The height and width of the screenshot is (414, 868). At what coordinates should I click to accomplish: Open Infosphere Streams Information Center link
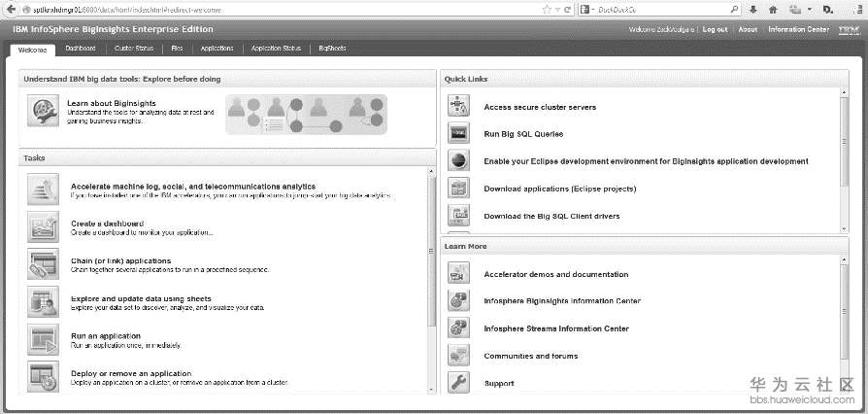556,328
